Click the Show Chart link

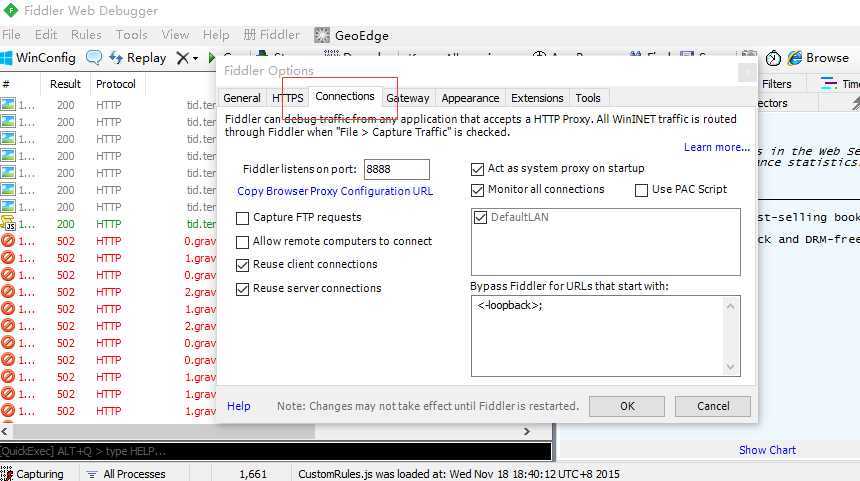tap(767, 450)
